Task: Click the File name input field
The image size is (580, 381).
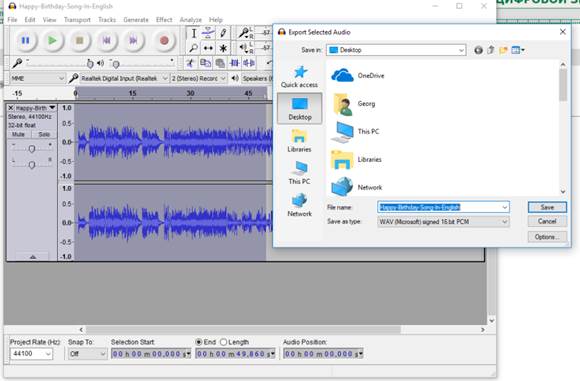Action: 443,207
